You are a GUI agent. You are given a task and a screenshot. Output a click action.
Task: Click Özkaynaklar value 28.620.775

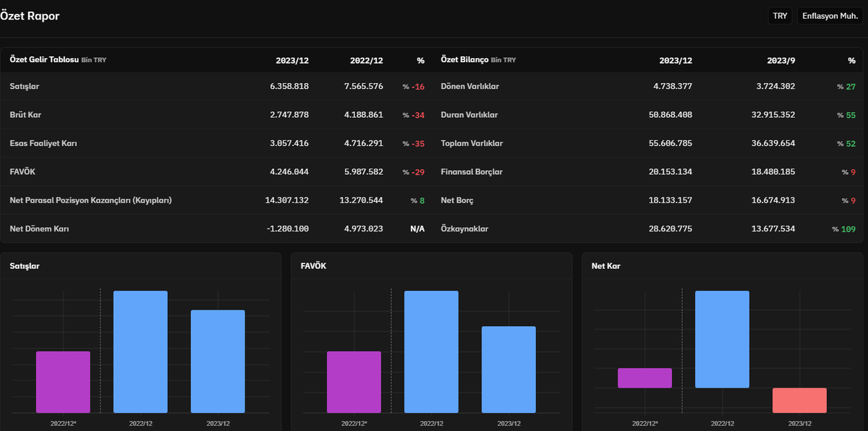[x=670, y=229]
